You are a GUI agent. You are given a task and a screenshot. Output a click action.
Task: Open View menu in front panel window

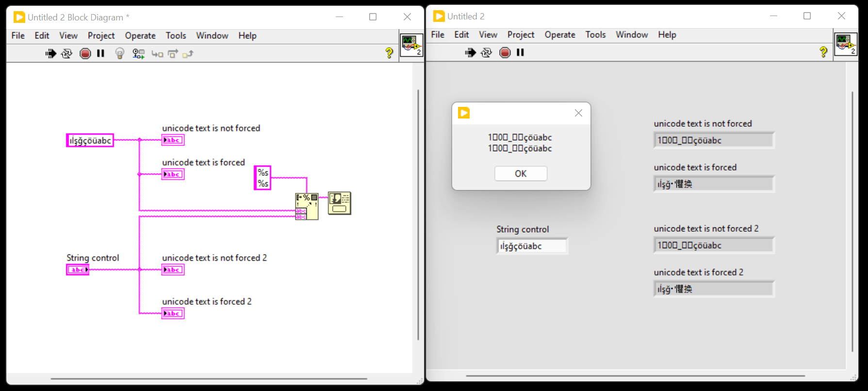[x=488, y=34]
